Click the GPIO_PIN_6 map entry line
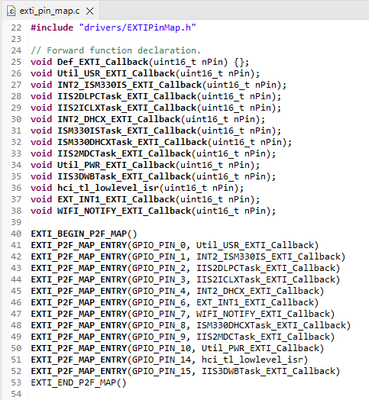 tap(175, 302)
